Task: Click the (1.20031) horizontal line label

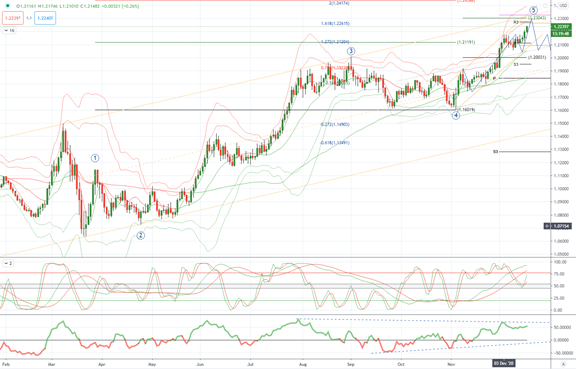Action: click(x=537, y=57)
